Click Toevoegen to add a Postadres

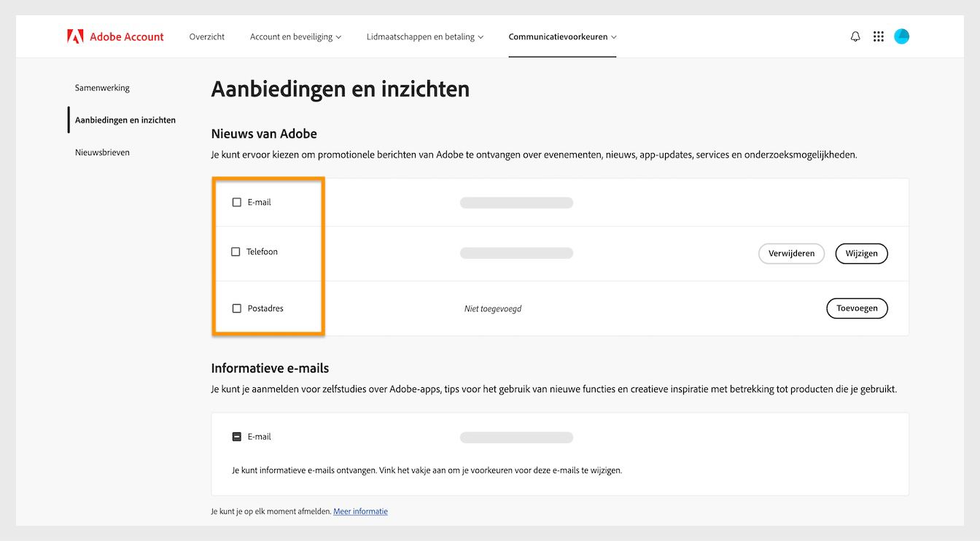click(857, 308)
